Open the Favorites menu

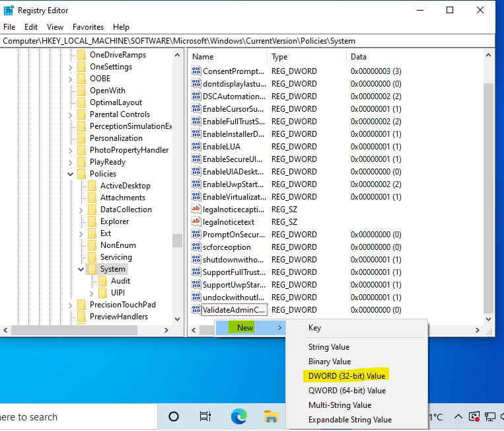pos(88,27)
